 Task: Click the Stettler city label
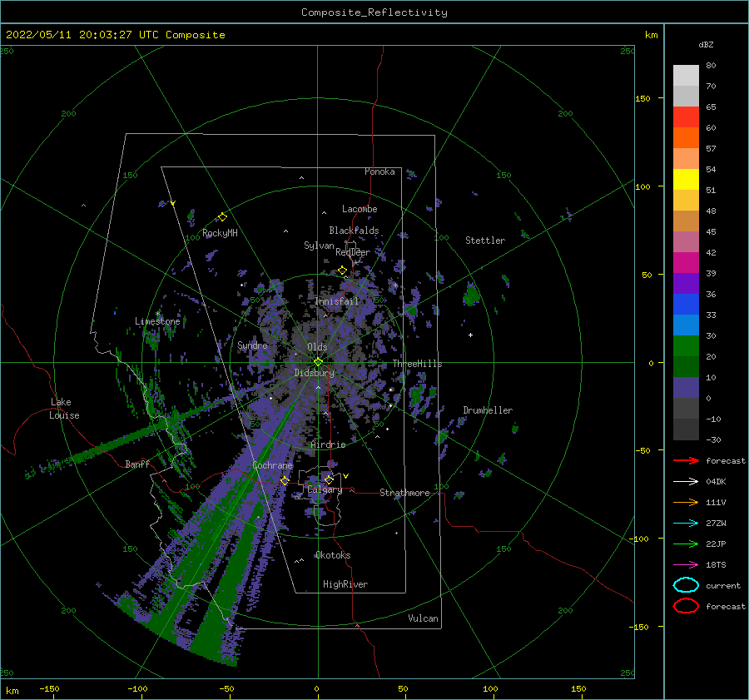[x=485, y=241]
